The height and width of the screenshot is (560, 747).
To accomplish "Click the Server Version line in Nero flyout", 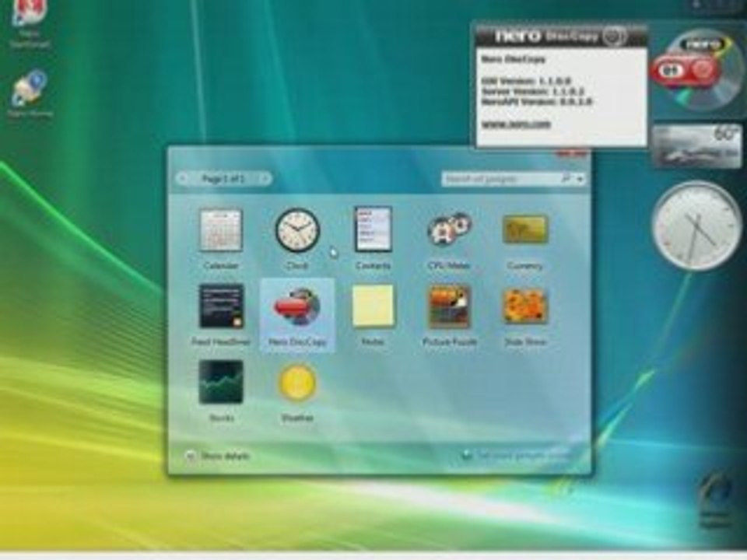I will 532,91.
